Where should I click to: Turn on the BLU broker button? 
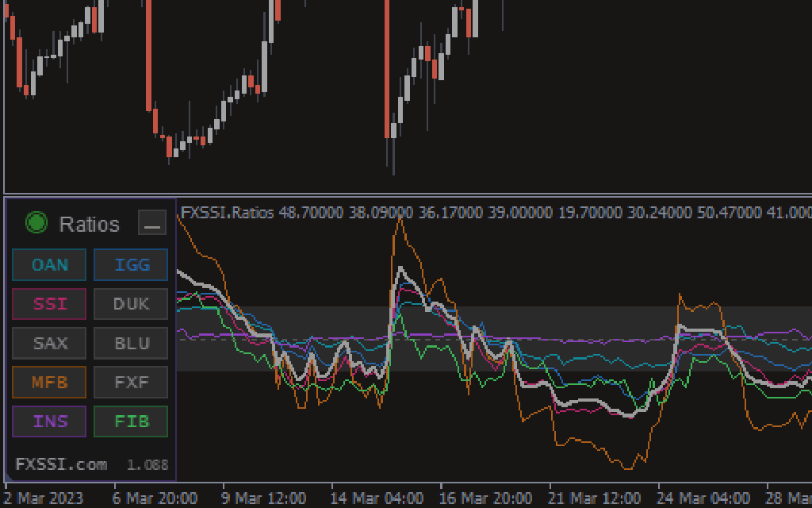coord(131,343)
